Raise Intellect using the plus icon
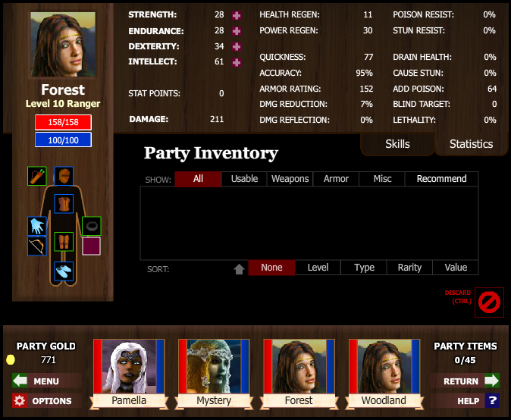Viewport: 511px width, 420px height. (237, 62)
